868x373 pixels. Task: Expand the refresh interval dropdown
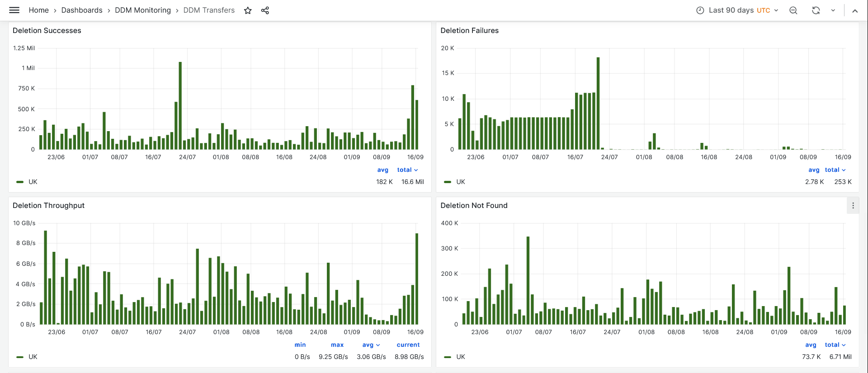(833, 10)
